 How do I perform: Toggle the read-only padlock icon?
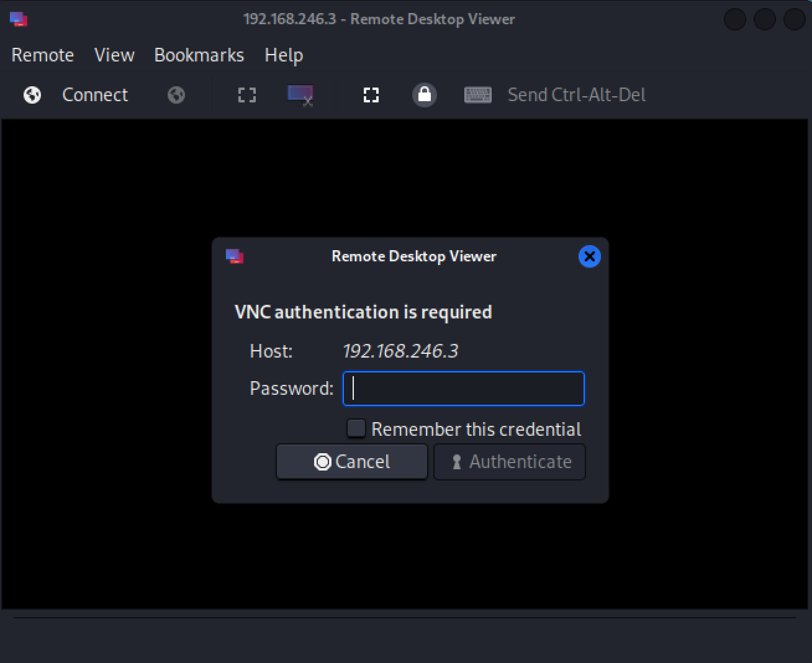click(x=425, y=95)
